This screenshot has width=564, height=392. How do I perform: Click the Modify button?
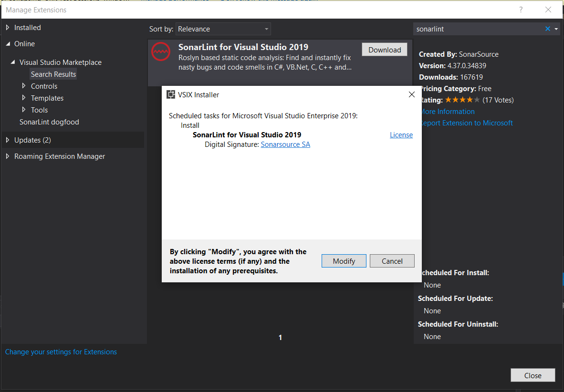coord(344,261)
